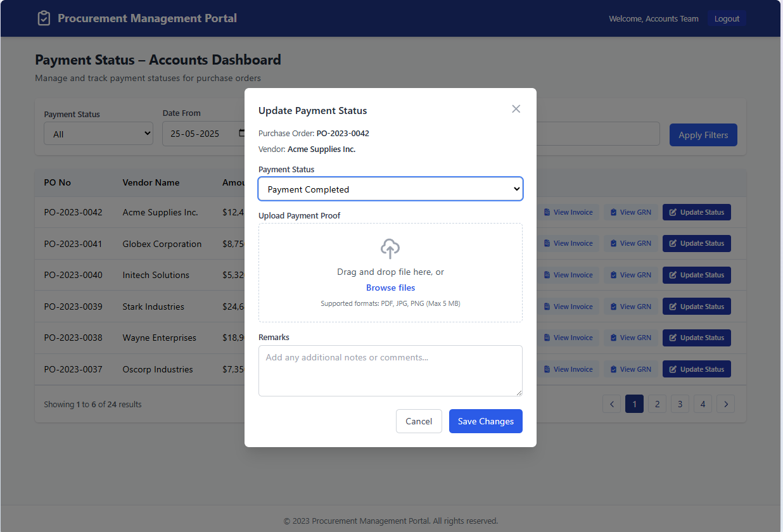Click Welcome, Accounts Team text
Screen dimensions: 783x532
[x=654, y=18]
